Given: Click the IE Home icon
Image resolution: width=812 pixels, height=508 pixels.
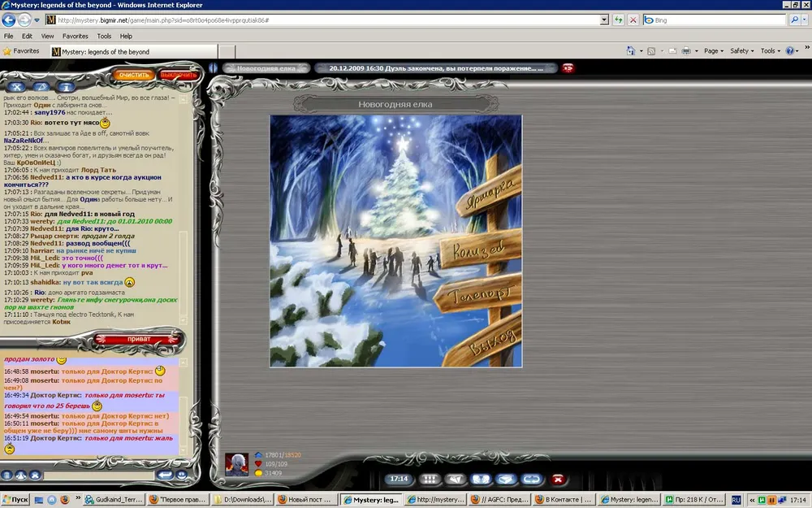Looking at the screenshot, I should [x=630, y=50].
